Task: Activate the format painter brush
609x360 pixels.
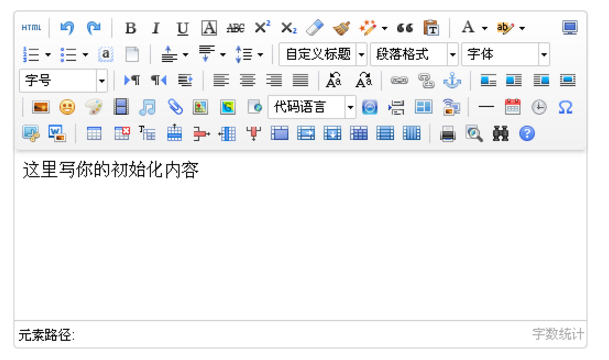Action: [x=341, y=28]
